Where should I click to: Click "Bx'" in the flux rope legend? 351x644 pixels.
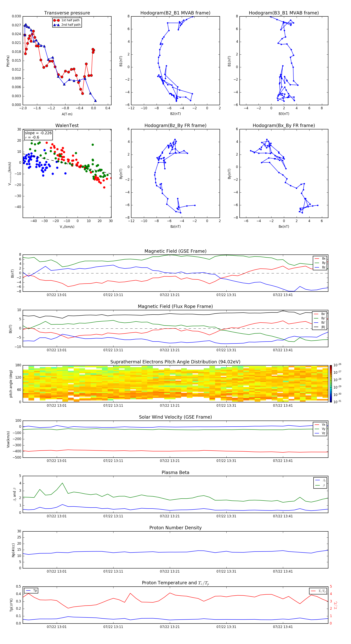point(323,314)
